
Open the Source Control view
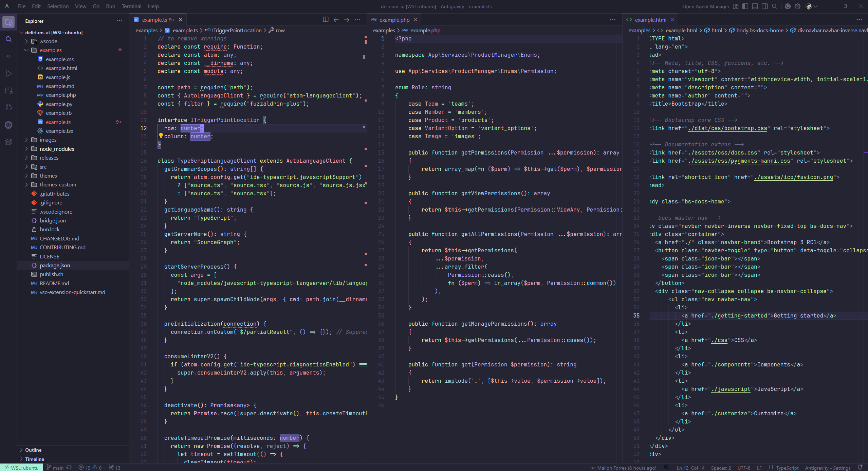point(9,56)
